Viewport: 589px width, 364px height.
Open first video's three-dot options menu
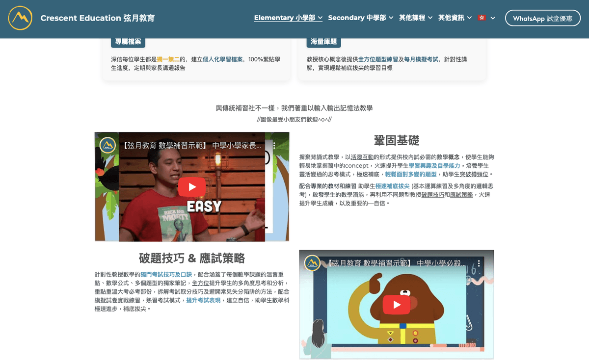274,146
